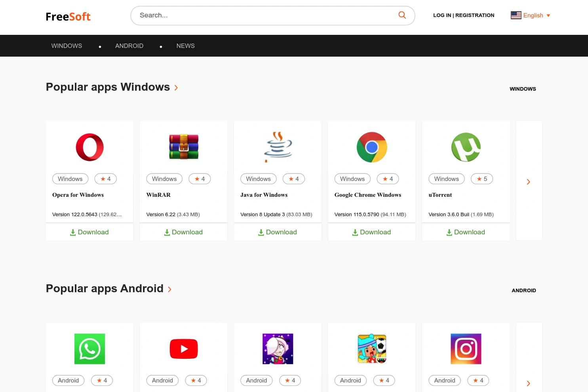Screen dimensions: 588x392
Task: Show next Windows apps with carousel arrow
Action: coord(528,182)
